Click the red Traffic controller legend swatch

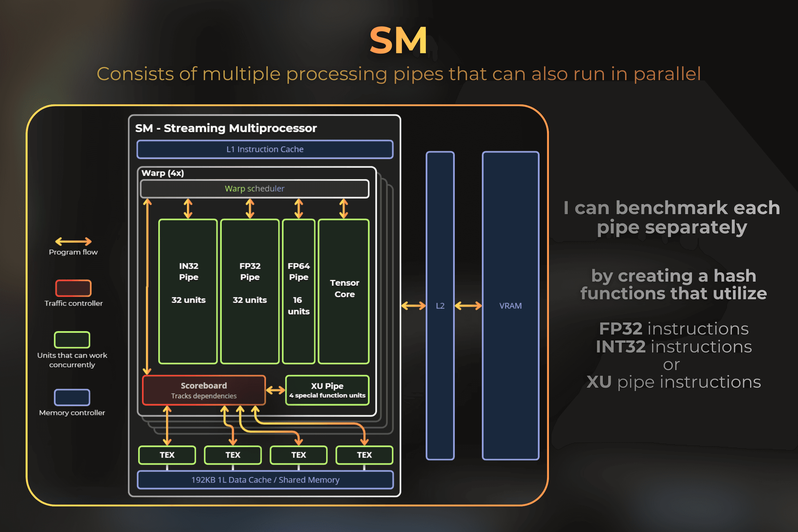(73, 288)
